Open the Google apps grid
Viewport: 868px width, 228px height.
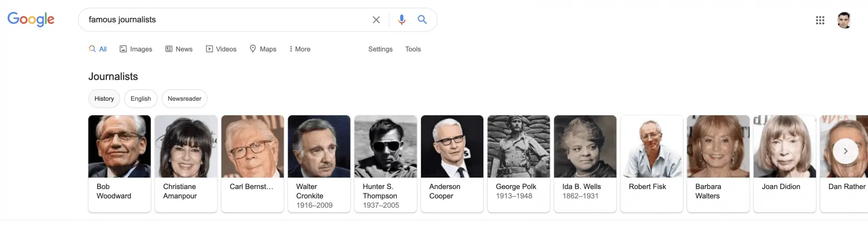[x=820, y=21]
